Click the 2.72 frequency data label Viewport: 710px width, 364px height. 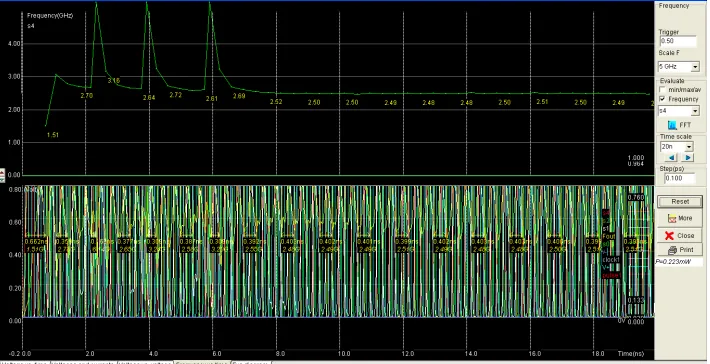tap(176, 95)
